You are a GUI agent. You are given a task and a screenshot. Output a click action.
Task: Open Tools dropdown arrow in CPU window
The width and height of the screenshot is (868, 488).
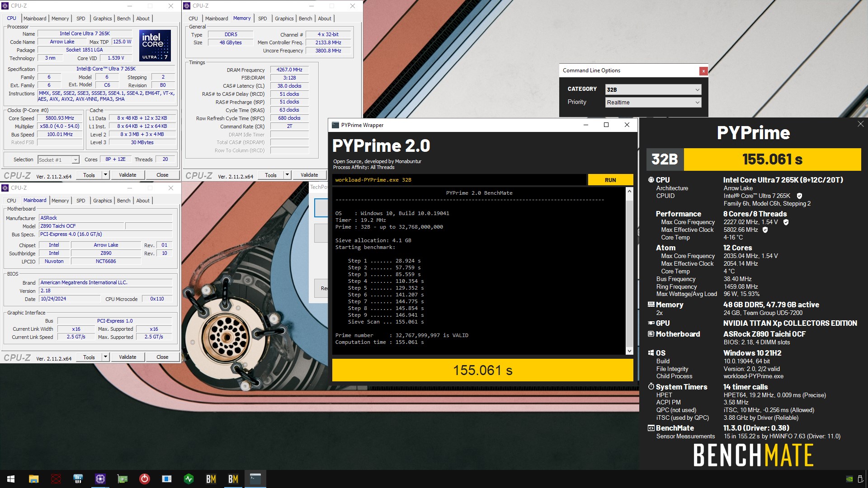[105, 175]
